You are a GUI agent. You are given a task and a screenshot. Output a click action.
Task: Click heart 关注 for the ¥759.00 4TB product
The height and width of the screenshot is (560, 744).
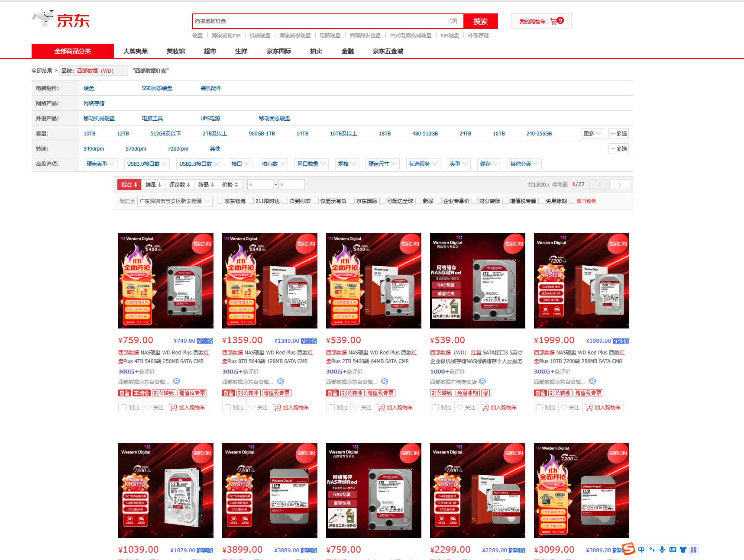155,408
